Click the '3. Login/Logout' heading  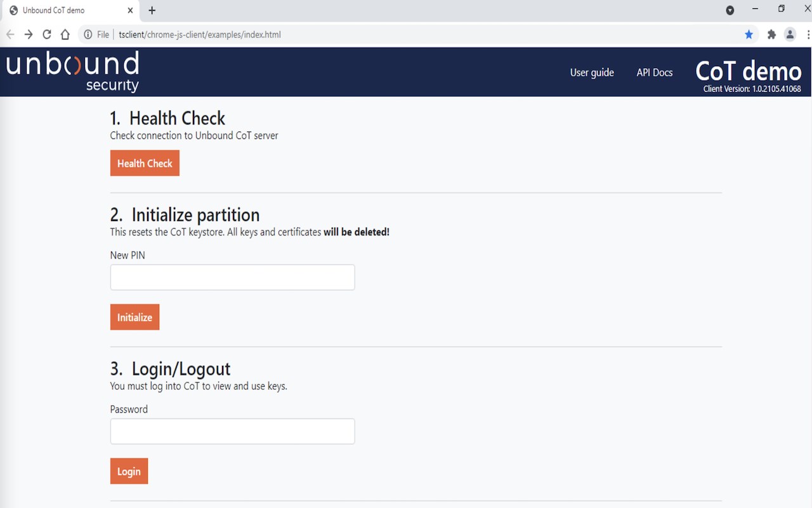pyautogui.click(x=170, y=368)
